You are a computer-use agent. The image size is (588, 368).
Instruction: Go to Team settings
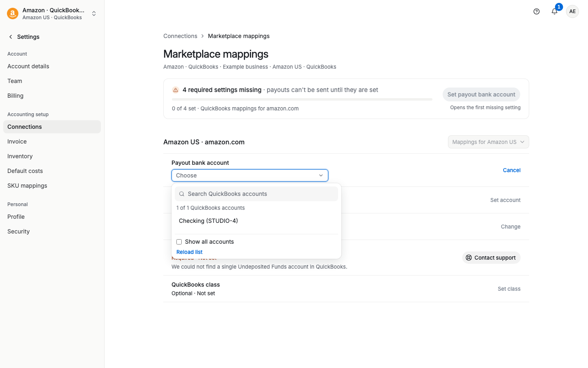click(52, 81)
